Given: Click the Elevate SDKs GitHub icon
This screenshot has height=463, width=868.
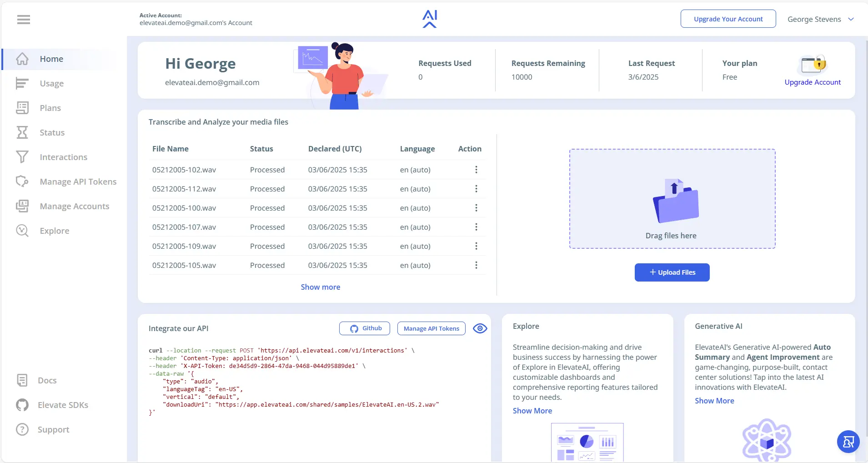Looking at the screenshot, I should (22, 405).
